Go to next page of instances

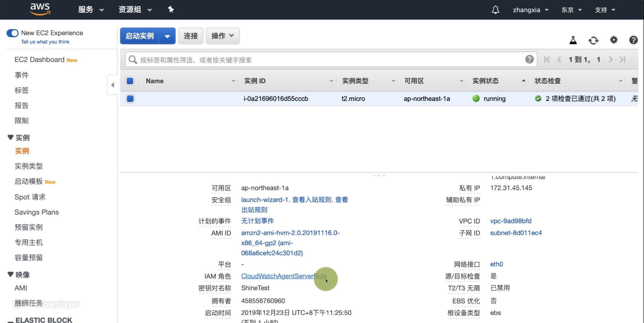coord(611,59)
